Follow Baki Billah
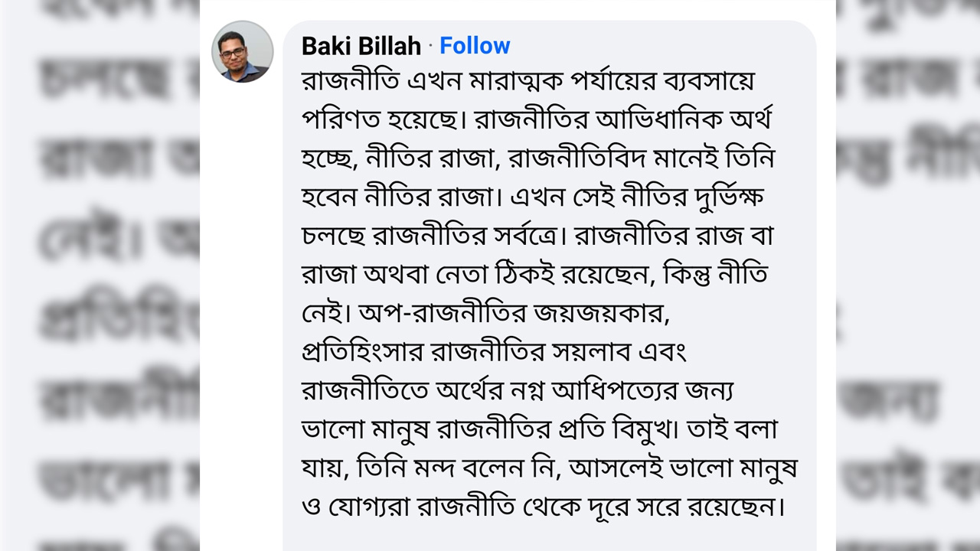 coord(475,46)
